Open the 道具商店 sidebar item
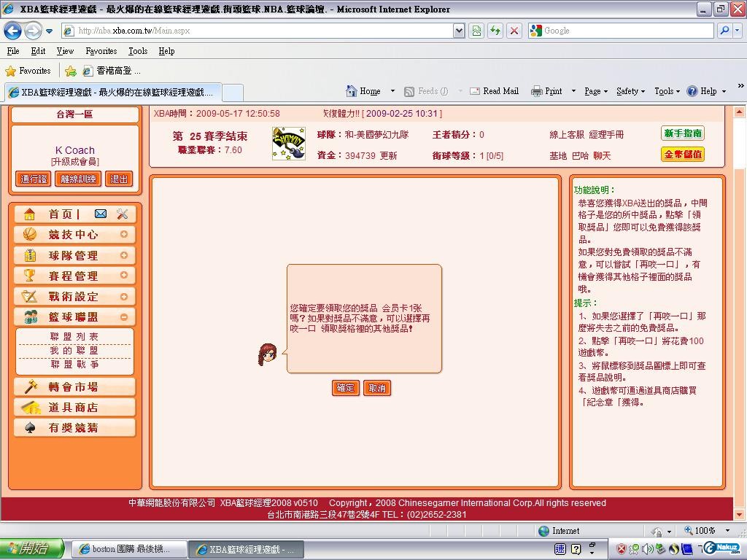747x560 pixels. [x=75, y=407]
